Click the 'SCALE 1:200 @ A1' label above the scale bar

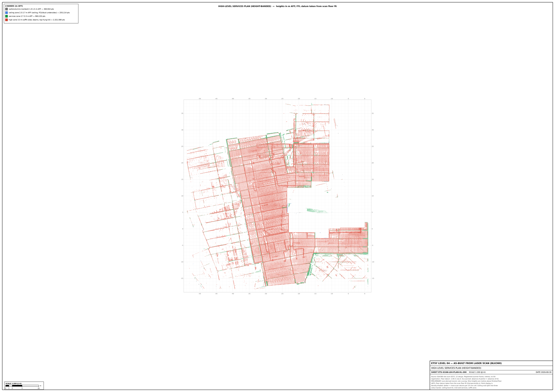(14, 383)
